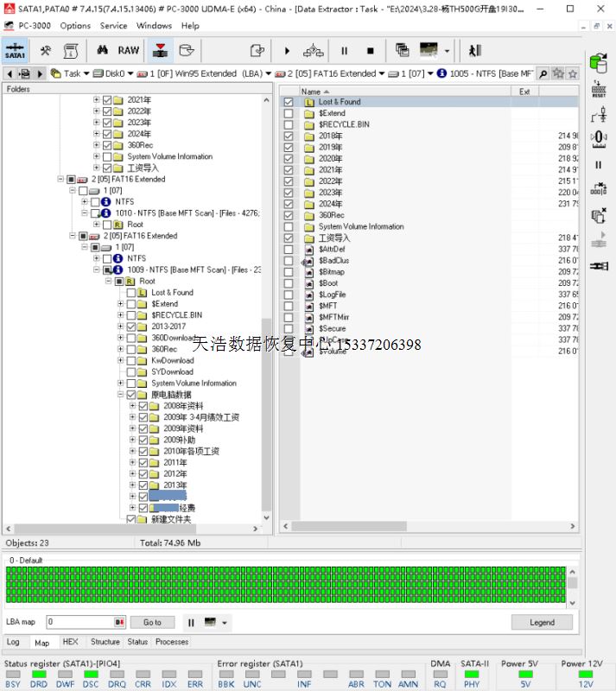616x691 pixels.
Task: Click the green database icon in right sidebar
Action: 598,62
